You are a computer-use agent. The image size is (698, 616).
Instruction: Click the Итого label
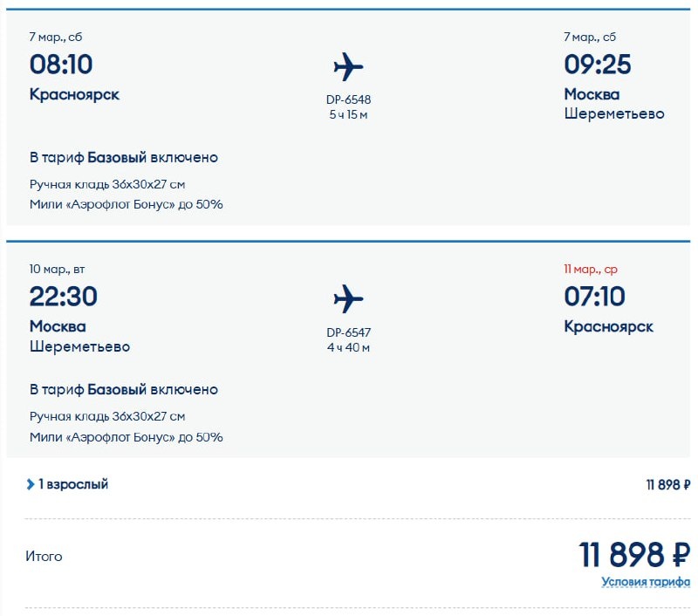pyautogui.click(x=45, y=556)
